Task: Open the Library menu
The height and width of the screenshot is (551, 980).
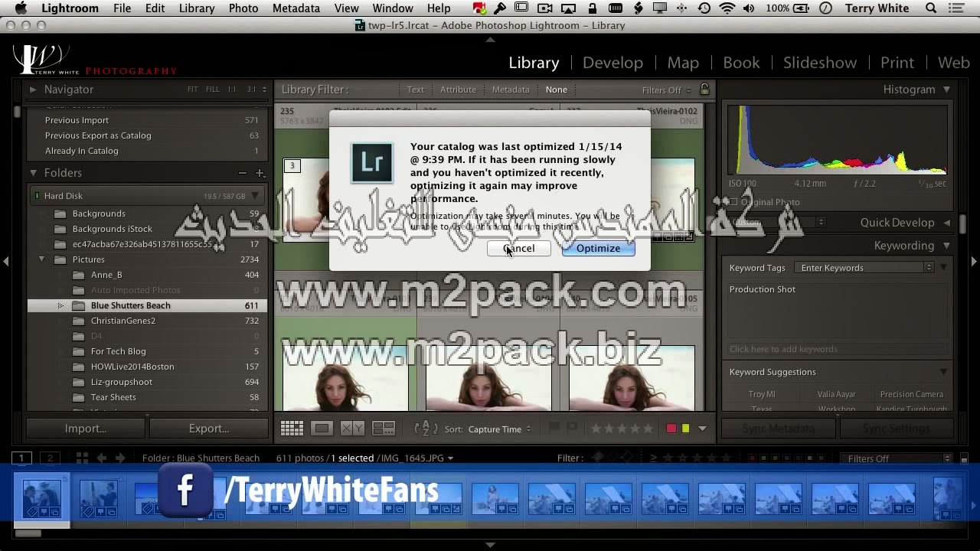Action: [197, 8]
